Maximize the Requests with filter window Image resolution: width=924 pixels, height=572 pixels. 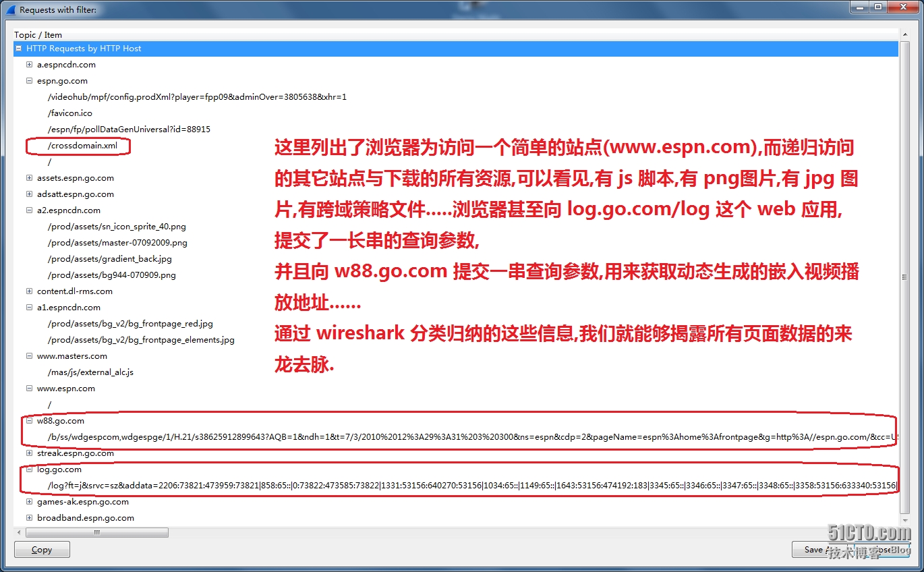877,7
